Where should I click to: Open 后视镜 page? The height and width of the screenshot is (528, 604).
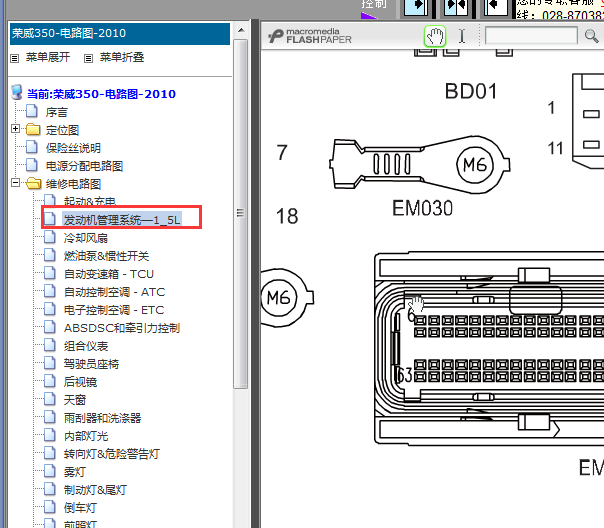coord(80,382)
